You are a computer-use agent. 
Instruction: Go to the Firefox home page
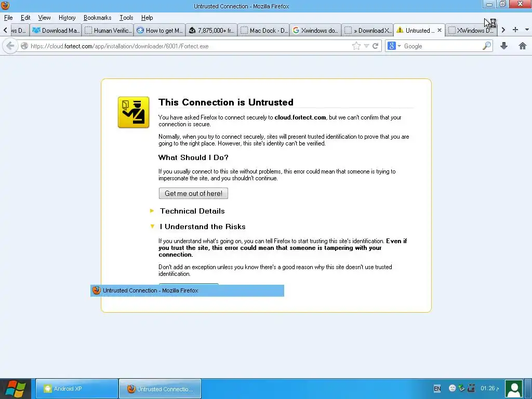coord(523,46)
